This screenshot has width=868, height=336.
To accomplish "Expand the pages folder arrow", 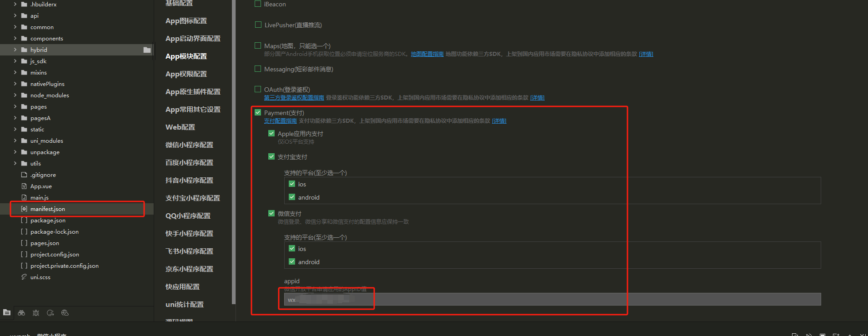I will pyautogui.click(x=15, y=106).
